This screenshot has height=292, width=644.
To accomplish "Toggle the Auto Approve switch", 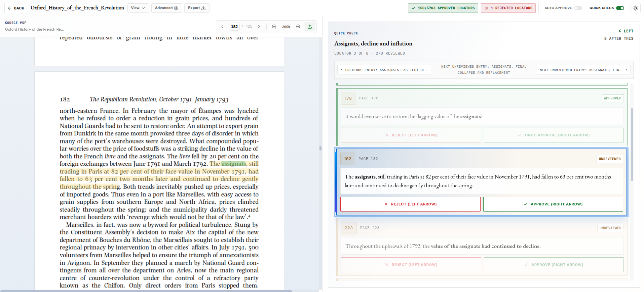I will click(x=578, y=8).
